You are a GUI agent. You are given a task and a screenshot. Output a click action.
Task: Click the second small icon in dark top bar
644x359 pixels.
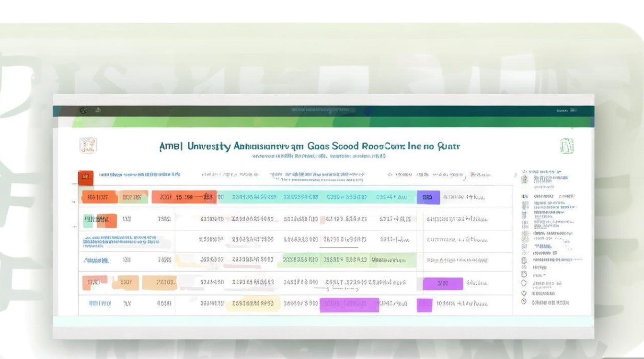coord(98,111)
